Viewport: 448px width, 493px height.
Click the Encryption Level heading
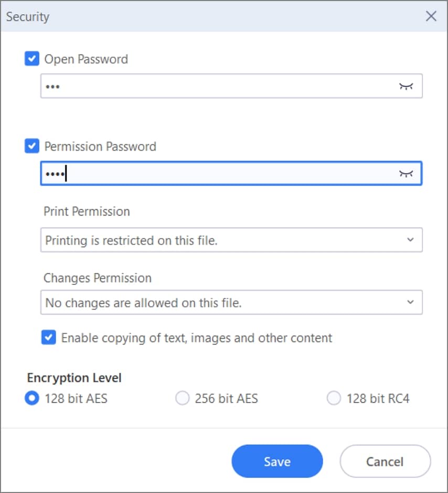74,378
